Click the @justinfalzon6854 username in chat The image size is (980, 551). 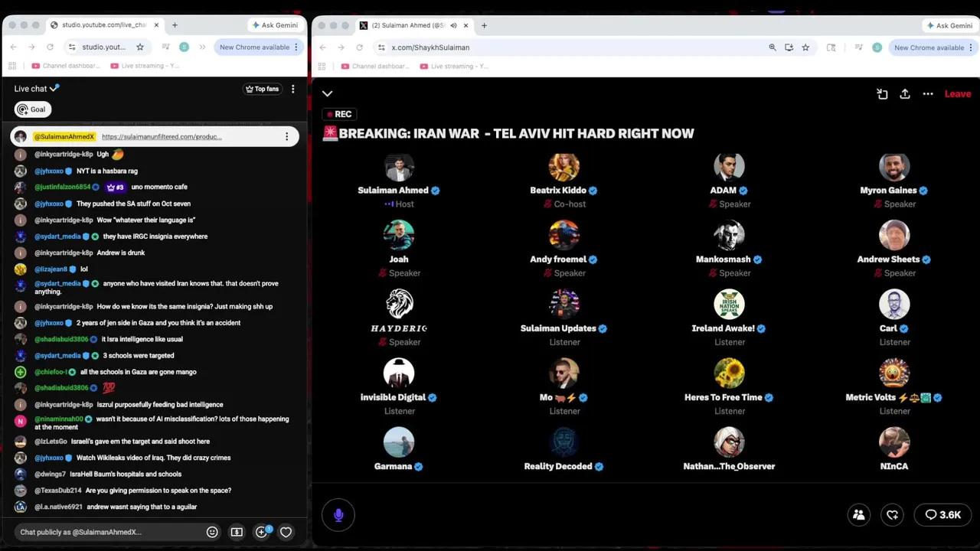62,187
